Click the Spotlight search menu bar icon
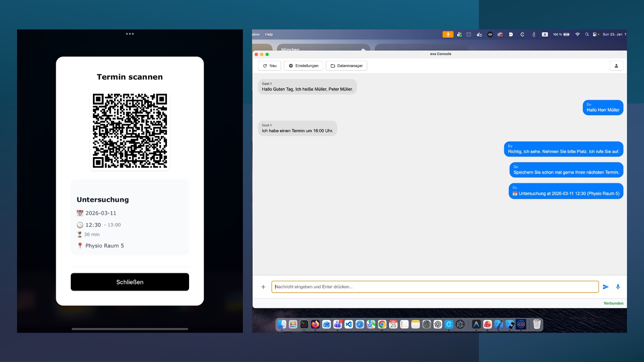Screen dimensions: 644x362 (587, 34)
